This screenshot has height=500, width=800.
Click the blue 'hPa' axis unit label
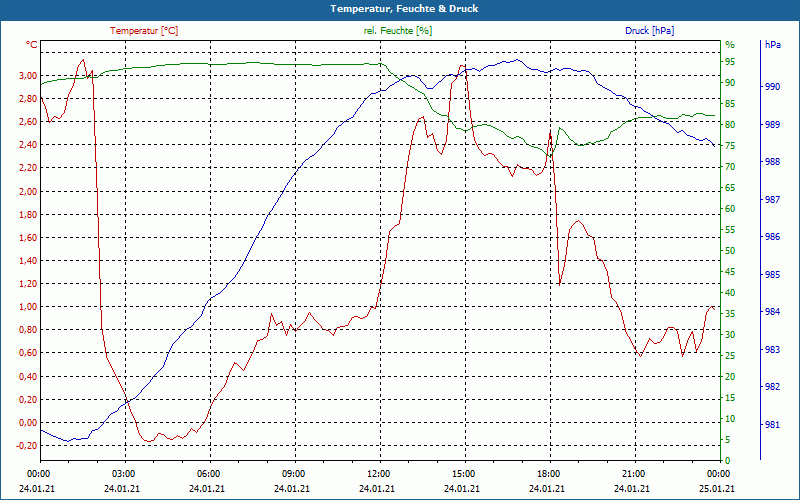click(772, 45)
